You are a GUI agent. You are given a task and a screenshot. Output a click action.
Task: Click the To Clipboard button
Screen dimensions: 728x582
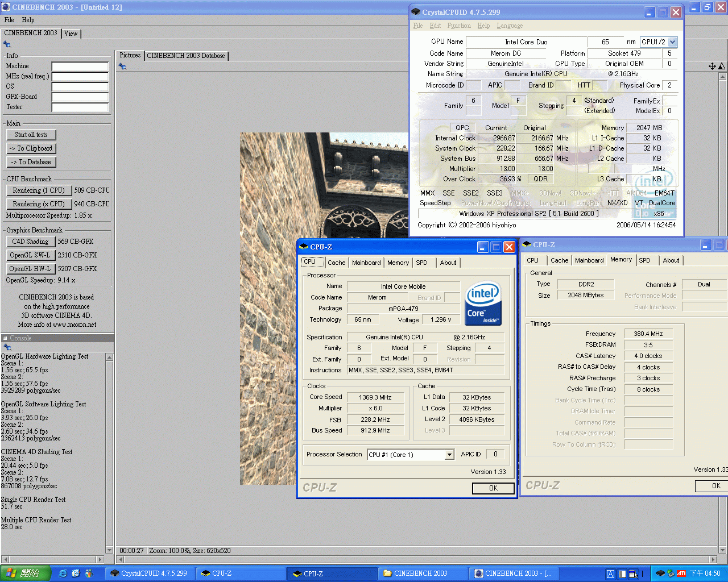coord(31,148)
